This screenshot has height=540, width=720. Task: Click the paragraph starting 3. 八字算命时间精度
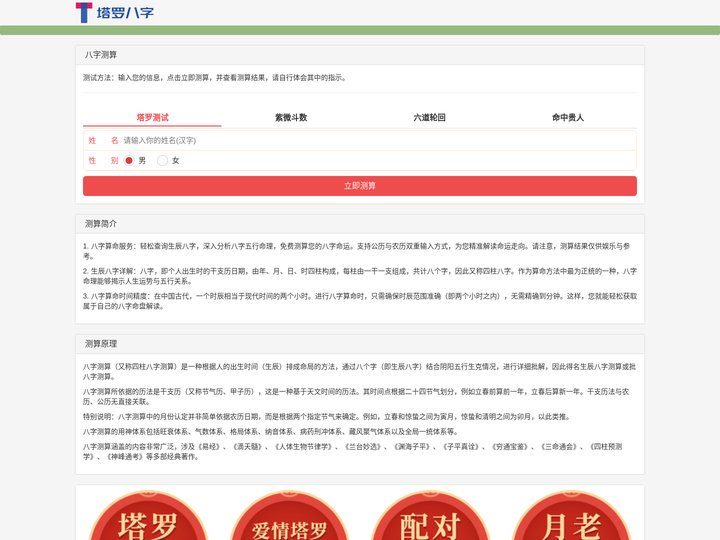(x=360, y=301)
